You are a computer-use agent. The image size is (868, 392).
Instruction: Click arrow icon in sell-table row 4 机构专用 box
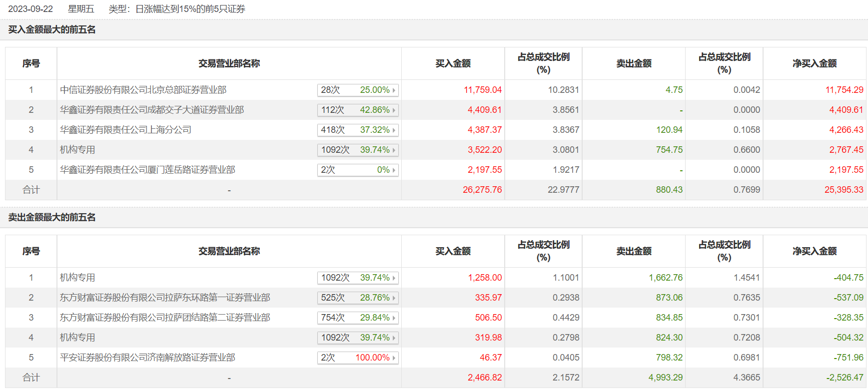(x=394, y=338)
